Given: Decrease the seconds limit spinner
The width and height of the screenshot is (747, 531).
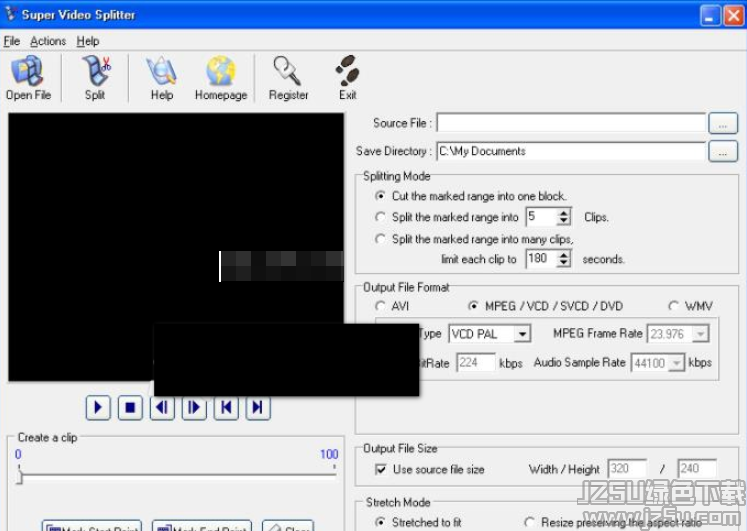Looking at the screenshot, I should pos(564,263).
